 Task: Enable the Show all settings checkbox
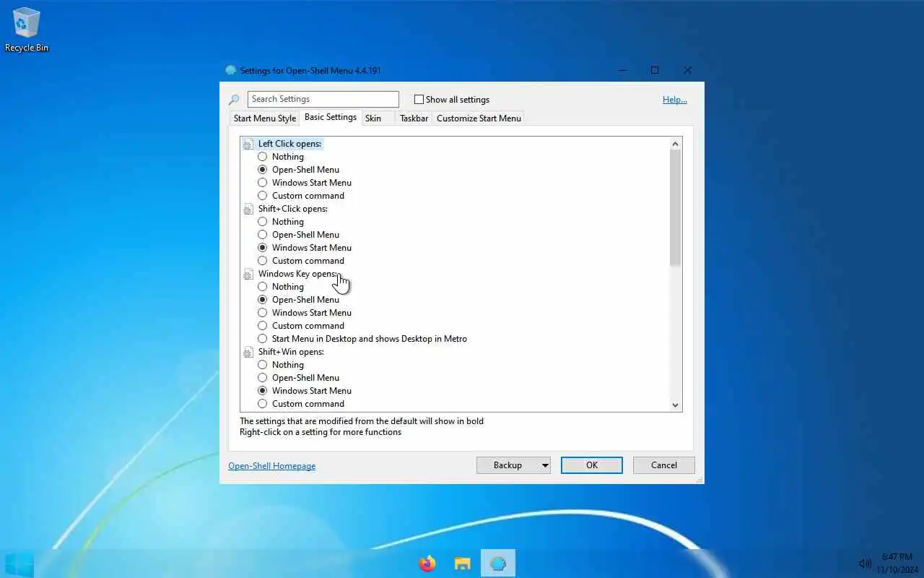(x=419, y=100)
